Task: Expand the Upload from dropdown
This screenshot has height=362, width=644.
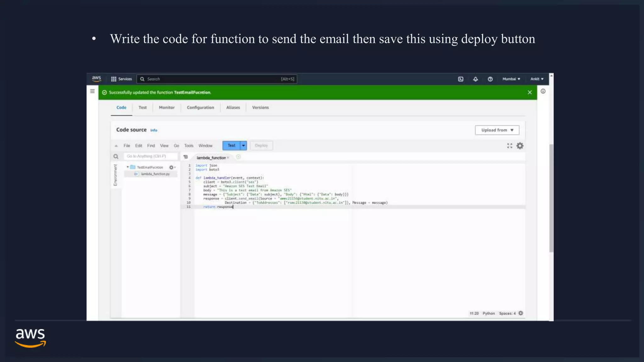Action: (497, 130)
